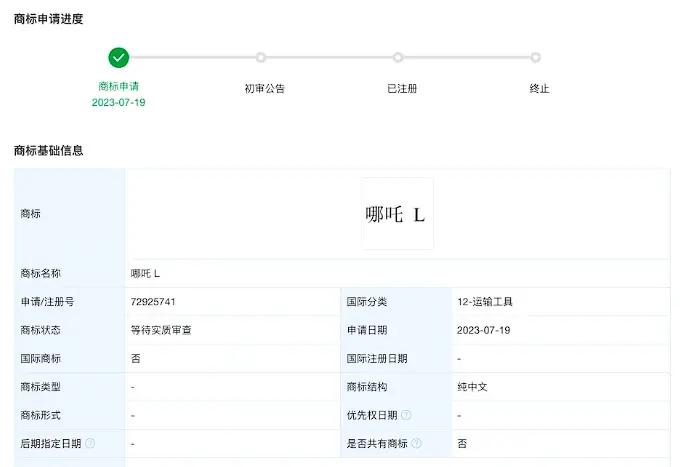Click the 申请日期 field label
Screen dimensions: 680x467
[x=366, y=330]
